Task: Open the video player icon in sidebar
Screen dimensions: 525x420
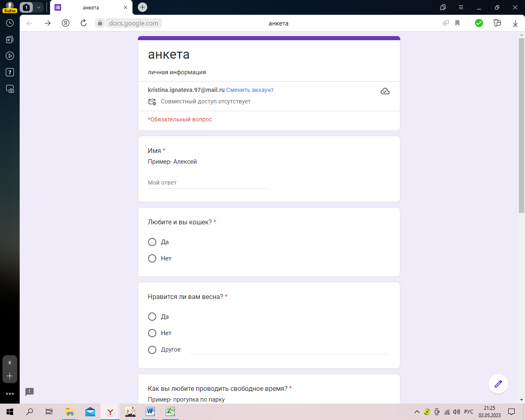Action: 10,56
